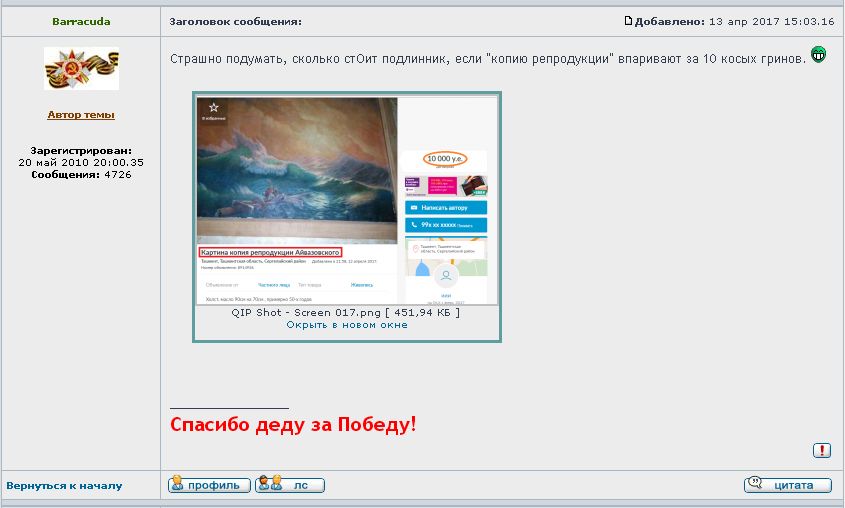This screenshot has width=845, height=508.
Task: Click the post text starting 'Страшно подумать'
Action: [488, 59]
